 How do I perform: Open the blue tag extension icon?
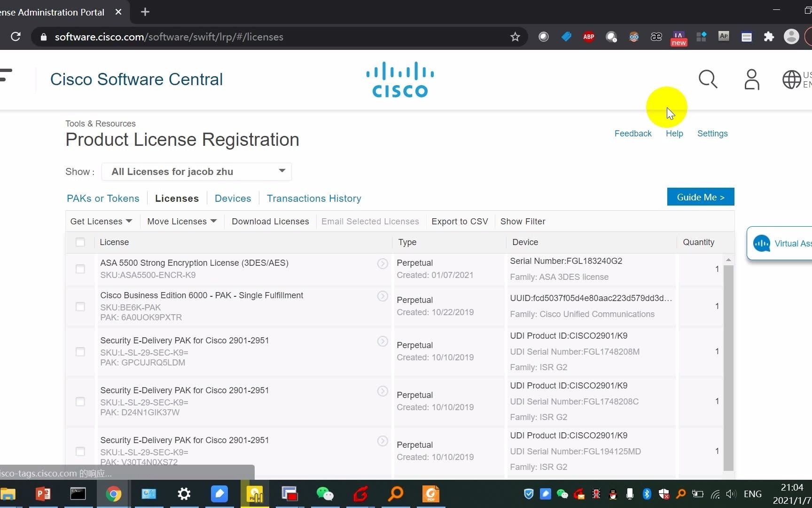tap(566, 37)
